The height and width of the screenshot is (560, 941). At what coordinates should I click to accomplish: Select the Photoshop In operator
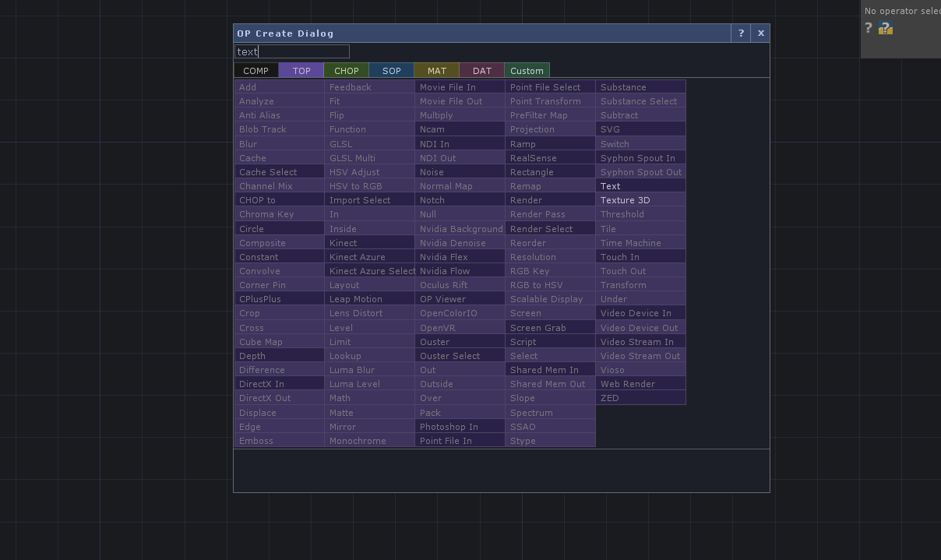(460, 427)
